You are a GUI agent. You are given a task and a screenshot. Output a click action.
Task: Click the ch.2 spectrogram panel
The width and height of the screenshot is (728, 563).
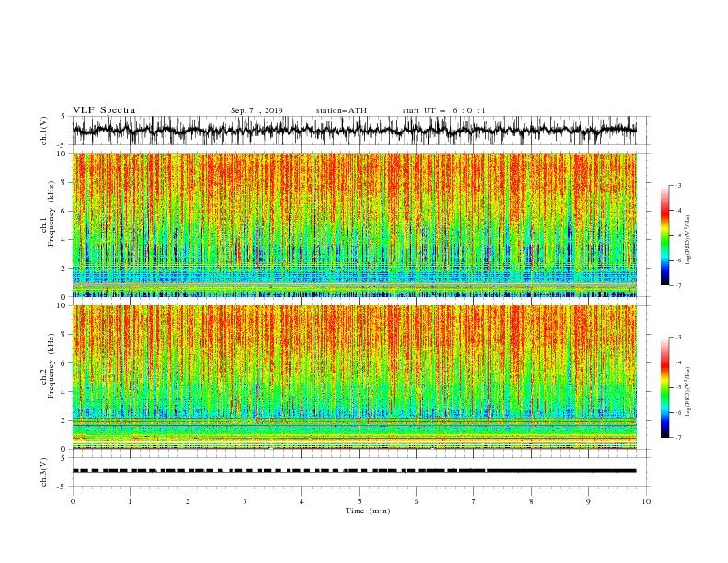(x=355, y=377)
